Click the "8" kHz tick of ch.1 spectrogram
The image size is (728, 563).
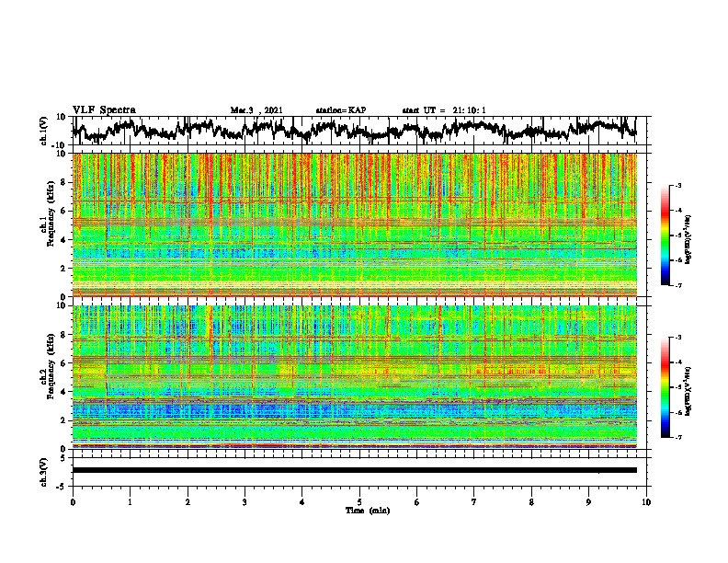tap(64, 182)
